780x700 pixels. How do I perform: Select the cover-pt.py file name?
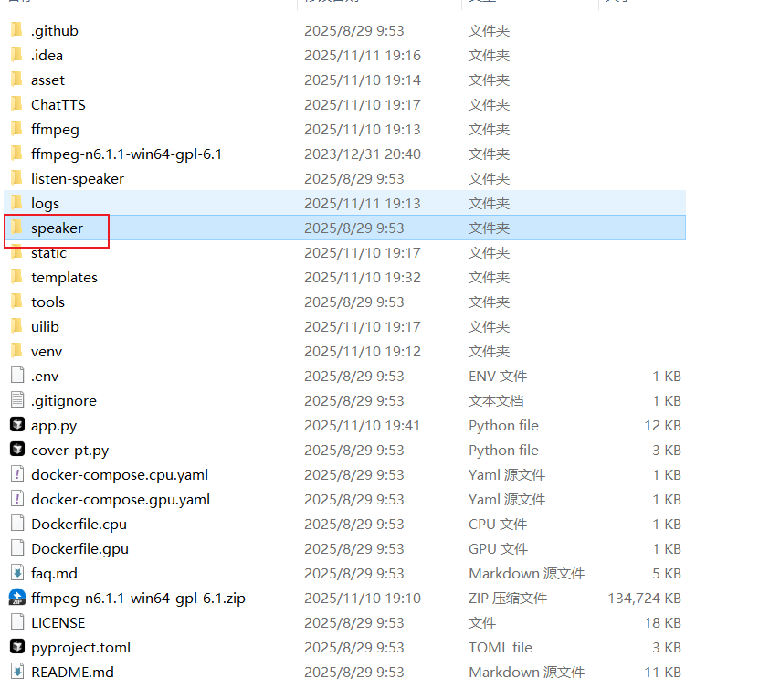(69, 451)
